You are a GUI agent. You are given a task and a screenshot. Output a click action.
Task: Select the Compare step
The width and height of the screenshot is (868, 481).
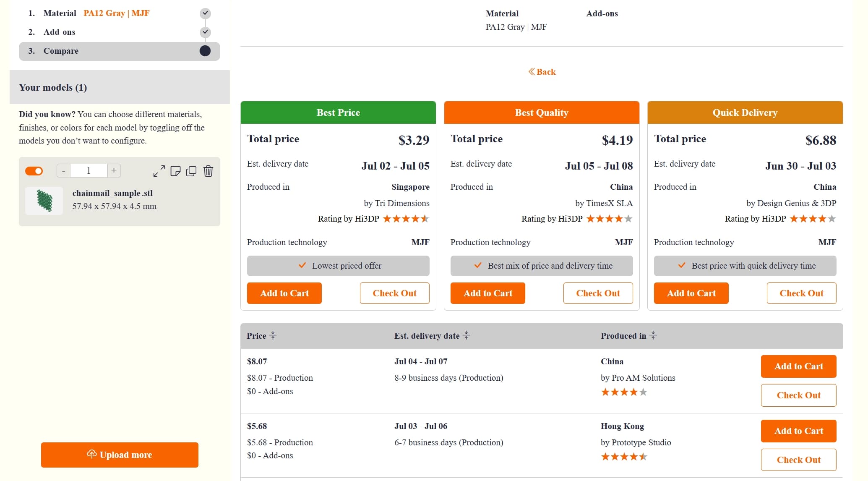click(60, 51)
